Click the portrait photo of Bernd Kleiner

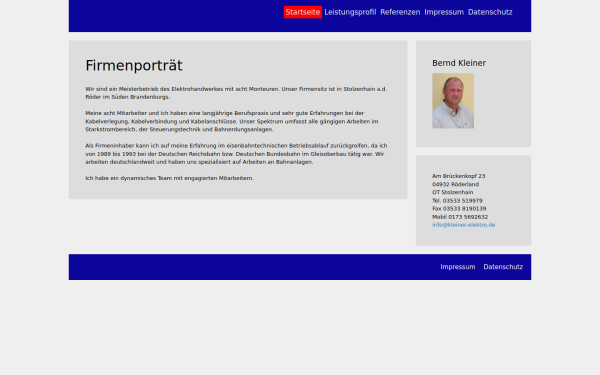[x=453, y=101]
